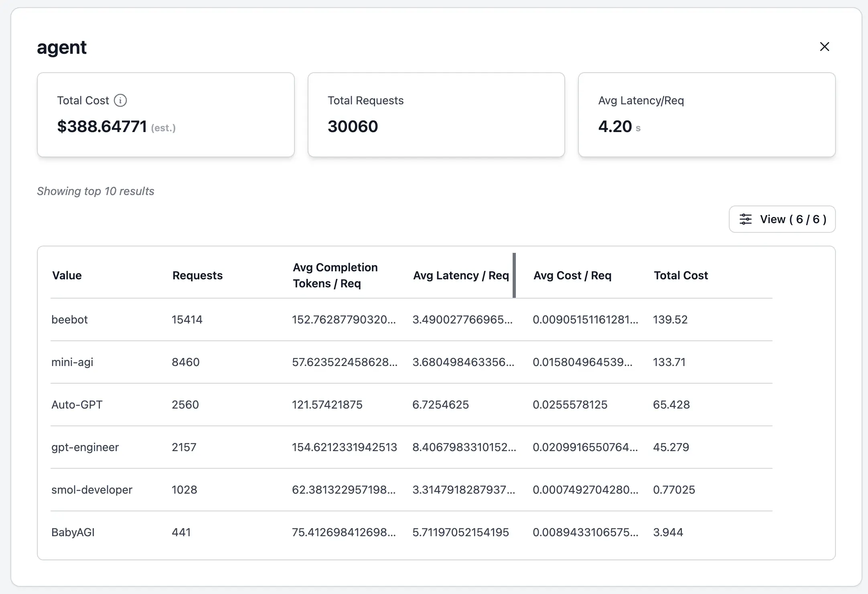Select the gpt-engineer row value
868x594 pixels.
pos(85,447)
